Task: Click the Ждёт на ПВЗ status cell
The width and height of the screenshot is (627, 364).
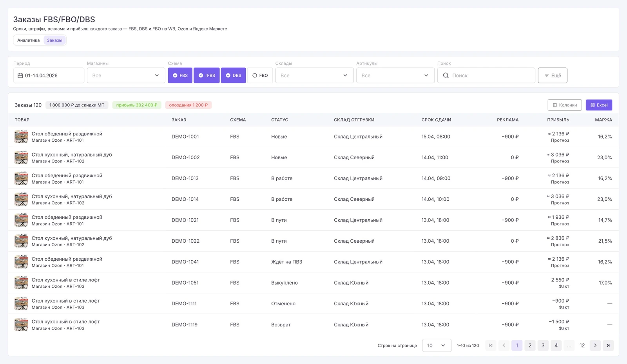Action: click(287, 262)
